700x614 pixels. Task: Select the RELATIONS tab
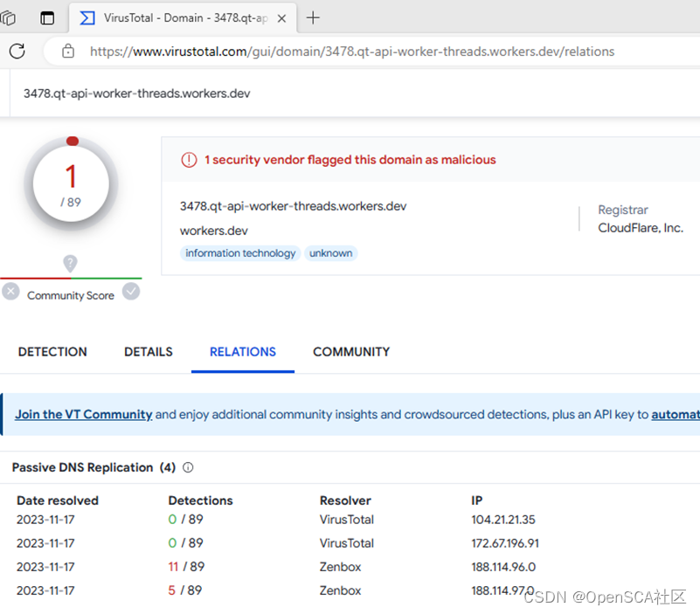point(243,352)
